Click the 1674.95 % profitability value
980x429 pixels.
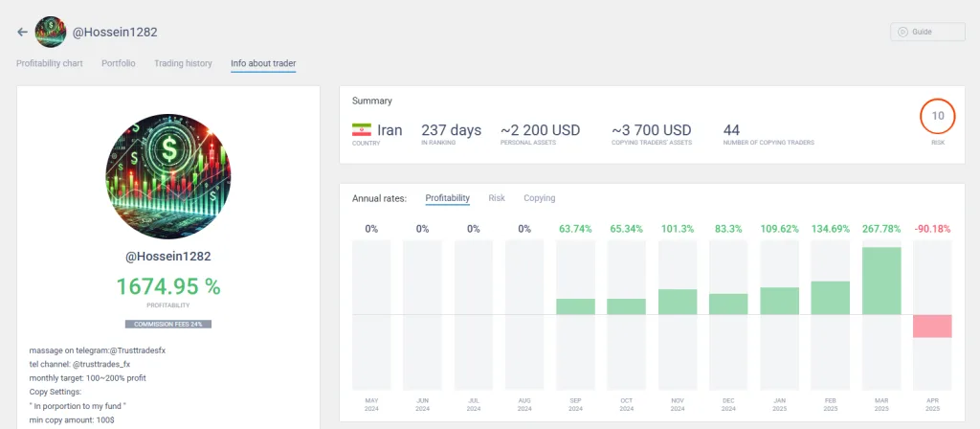coord(167,286)
